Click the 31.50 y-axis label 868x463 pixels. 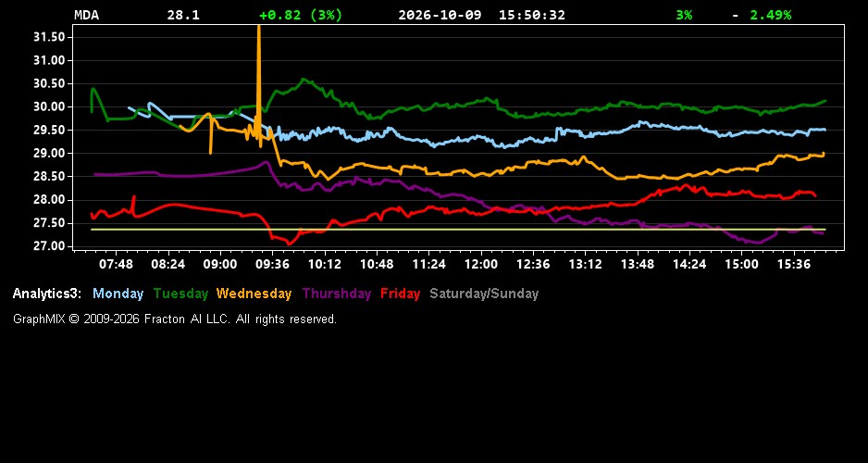50,37
